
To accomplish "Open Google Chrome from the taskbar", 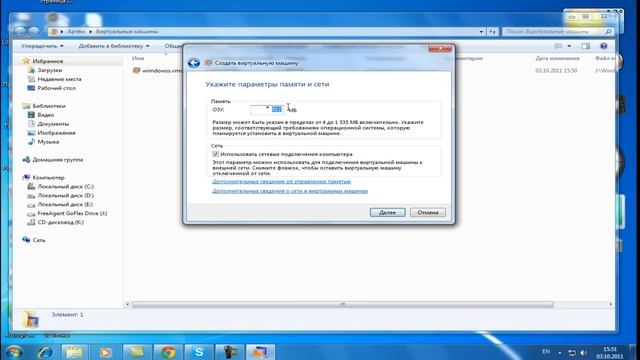I will tap(168, 352).
